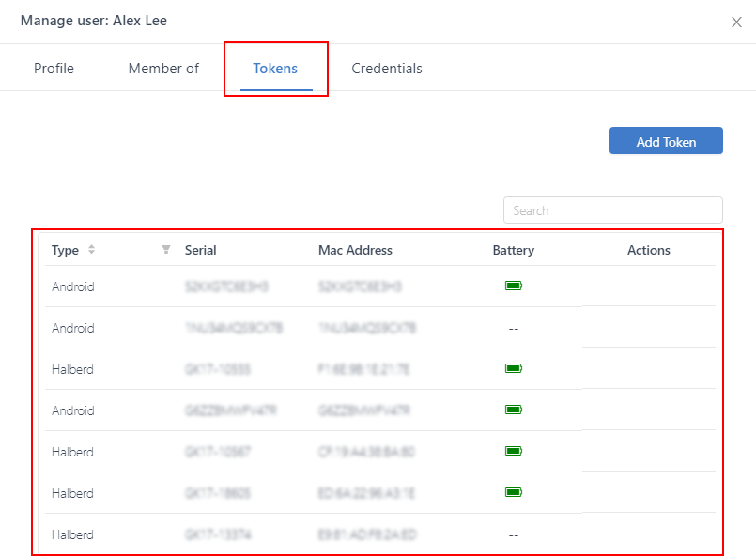The image size is (756, 557).
Task: Click the Mac Address column header
Action: tap(355, 250)
